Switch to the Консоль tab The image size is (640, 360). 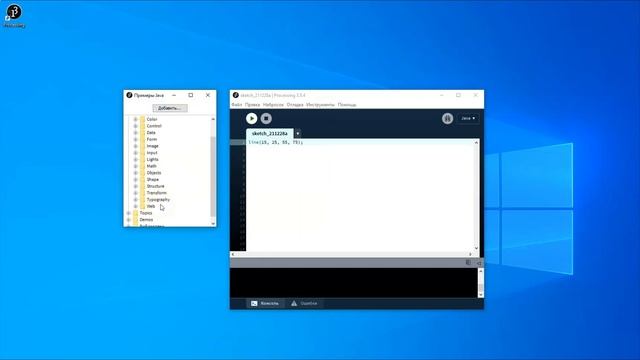tap(265, 303)
